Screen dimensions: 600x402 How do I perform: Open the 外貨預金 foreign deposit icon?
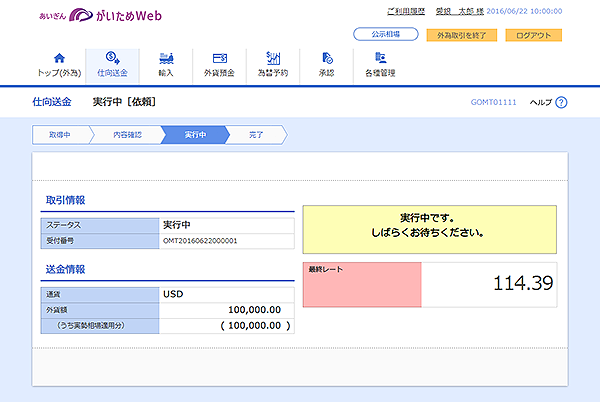pos(220,58)
